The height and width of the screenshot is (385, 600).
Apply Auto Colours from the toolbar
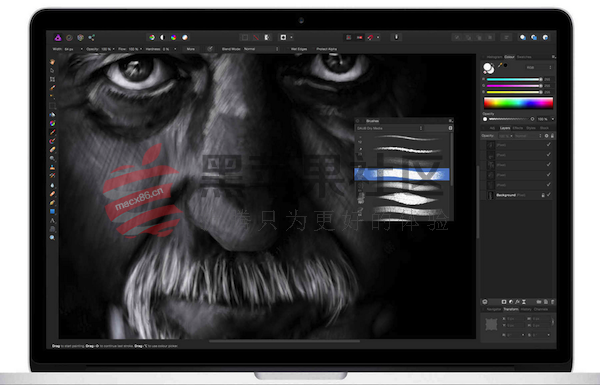click(x=173, y=38)
